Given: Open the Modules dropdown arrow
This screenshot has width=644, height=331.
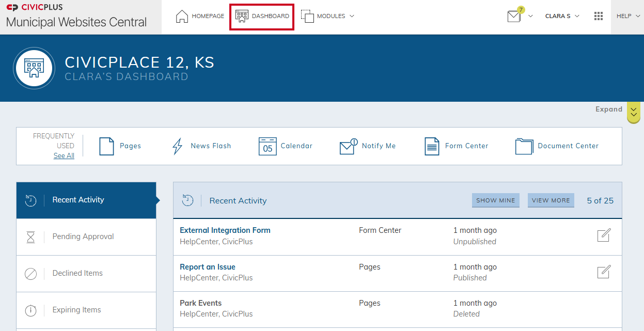Looking at the screenshot, I should (352, 16).
